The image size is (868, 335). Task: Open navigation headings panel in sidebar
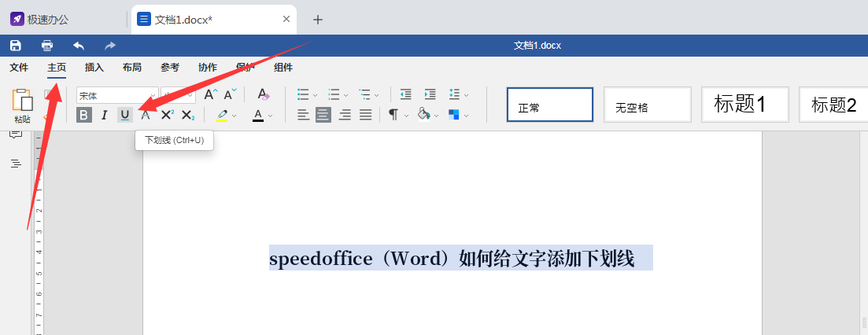(16, 164)
